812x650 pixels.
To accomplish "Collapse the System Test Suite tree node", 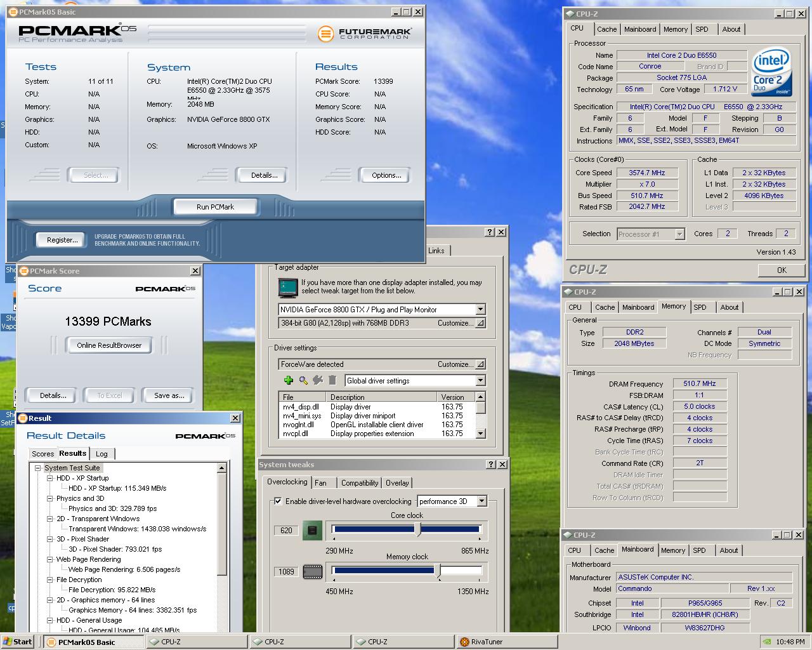I will 38,468.
